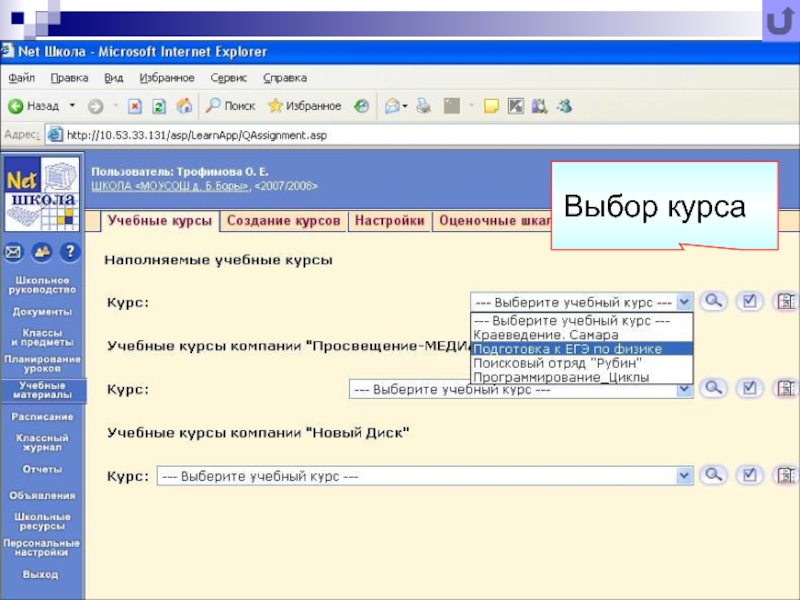Click the return arrow icon at top right
800x600 pixels.
point(780,22)
